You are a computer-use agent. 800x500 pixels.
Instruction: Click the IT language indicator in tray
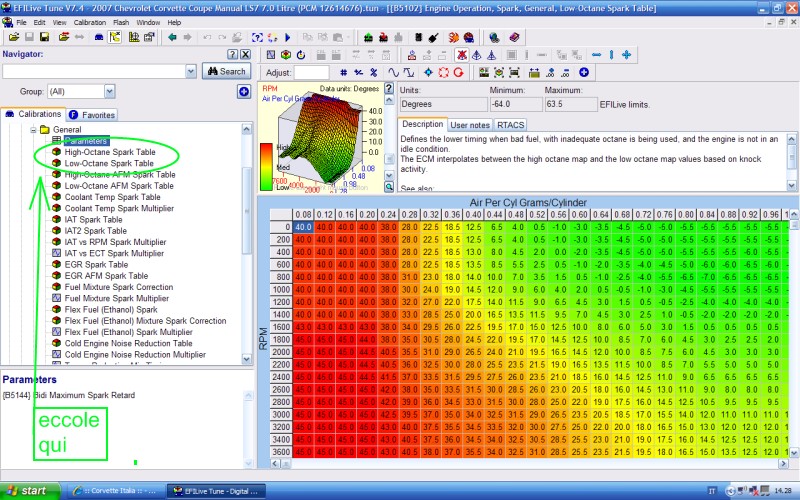(x=711, y=491)
